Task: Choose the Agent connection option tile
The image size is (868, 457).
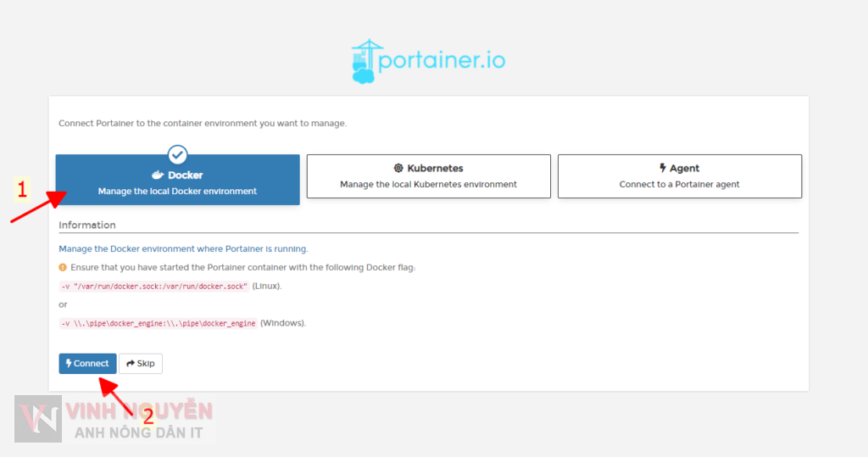Action: pos(679,176)
